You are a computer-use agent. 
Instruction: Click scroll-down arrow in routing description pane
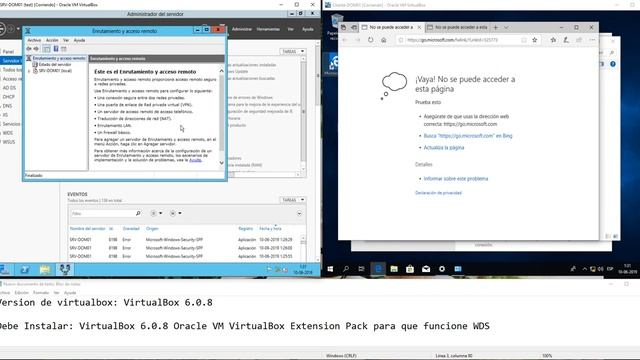click(222, 162)
